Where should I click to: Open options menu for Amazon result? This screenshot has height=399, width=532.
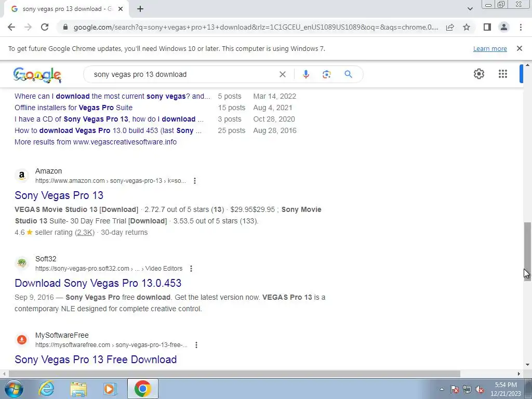pyautogui.click(x=195, y=181)
